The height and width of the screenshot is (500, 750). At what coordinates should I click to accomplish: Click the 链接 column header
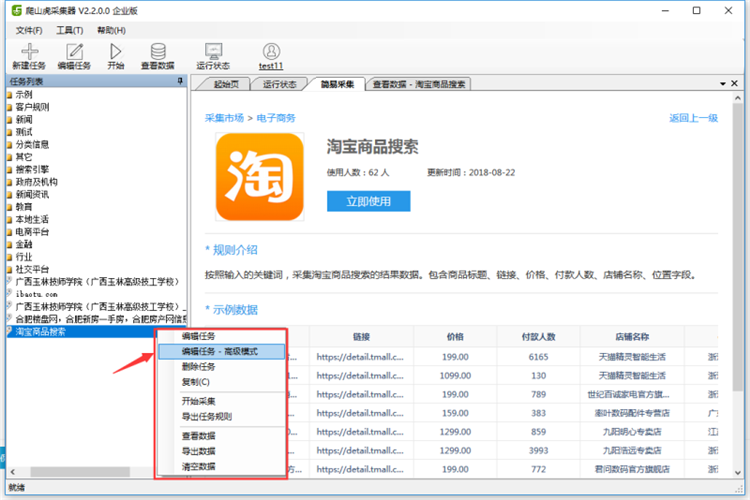pyautogui.click(x=361, y=337)
